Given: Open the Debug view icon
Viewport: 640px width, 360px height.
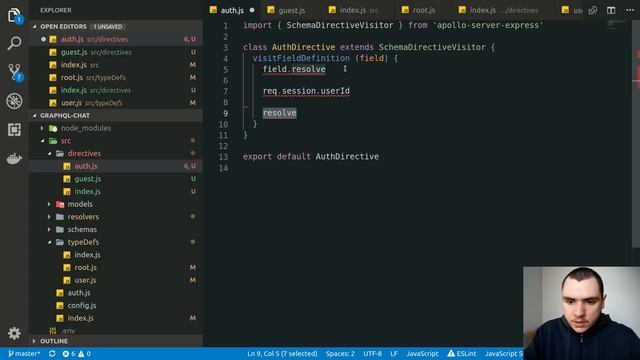Looking at the screenshot, I should click(x=14, y=101).
